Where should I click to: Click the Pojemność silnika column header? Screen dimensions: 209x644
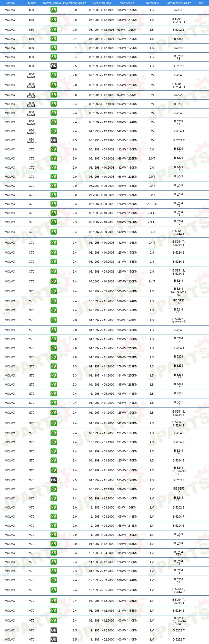coord(75,3)
